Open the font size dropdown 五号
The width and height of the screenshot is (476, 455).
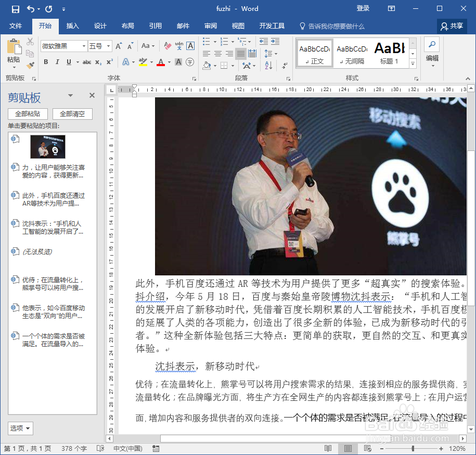coord(108,46)
